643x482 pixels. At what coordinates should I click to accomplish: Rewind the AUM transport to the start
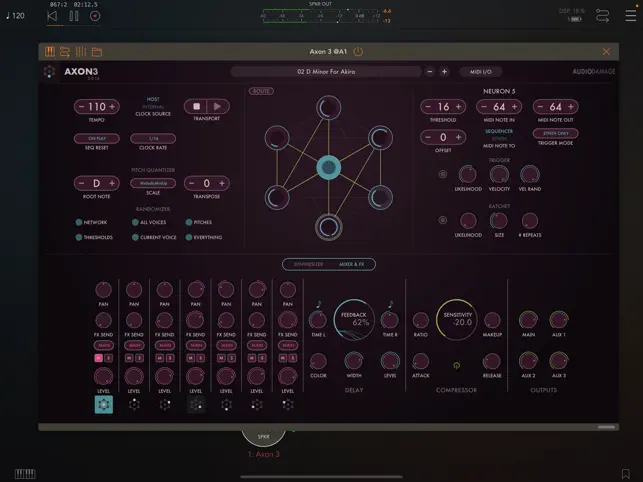pos(52,16)
